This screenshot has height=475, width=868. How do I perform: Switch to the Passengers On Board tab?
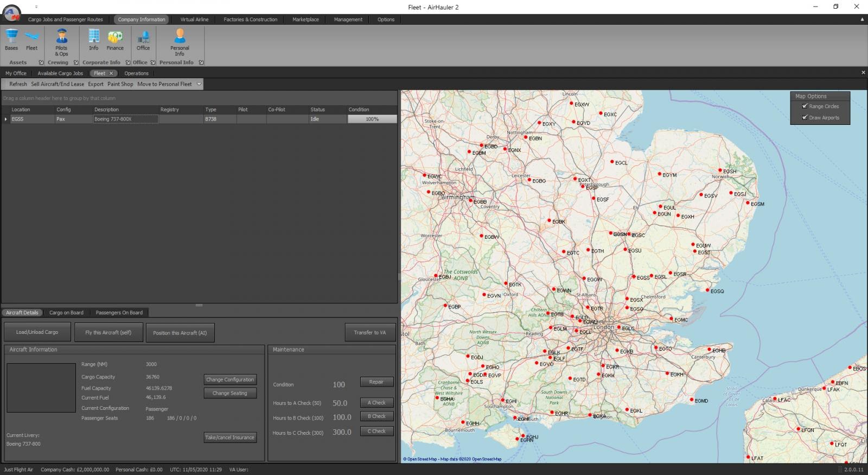pyautogui.click(x=119, y=313)
